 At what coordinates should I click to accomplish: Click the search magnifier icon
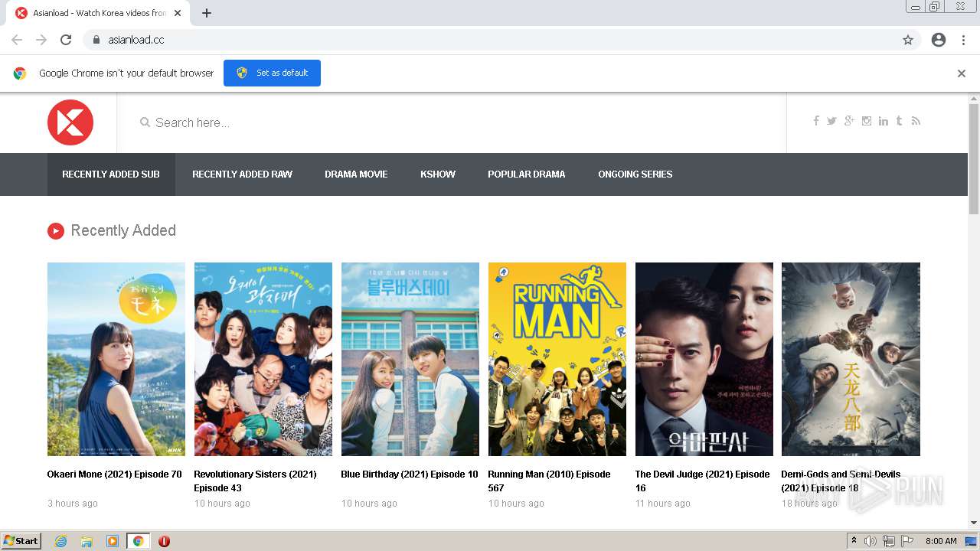point(145,122)
